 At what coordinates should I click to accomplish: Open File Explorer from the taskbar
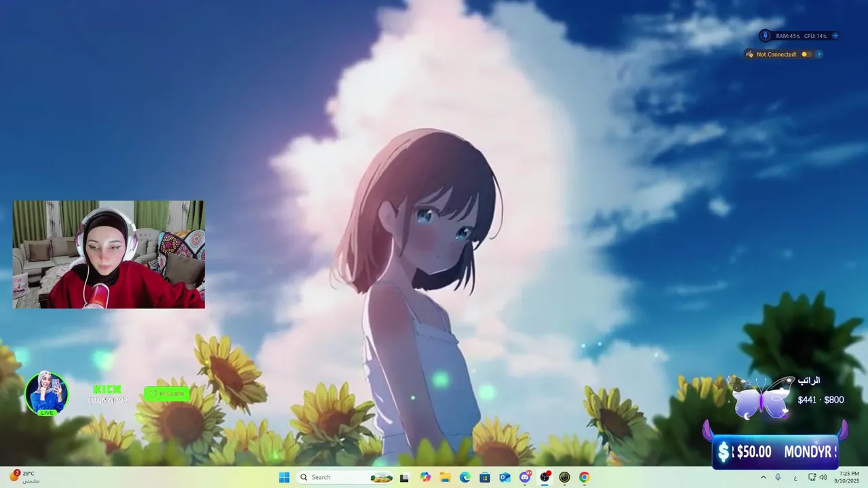[446, 478]
